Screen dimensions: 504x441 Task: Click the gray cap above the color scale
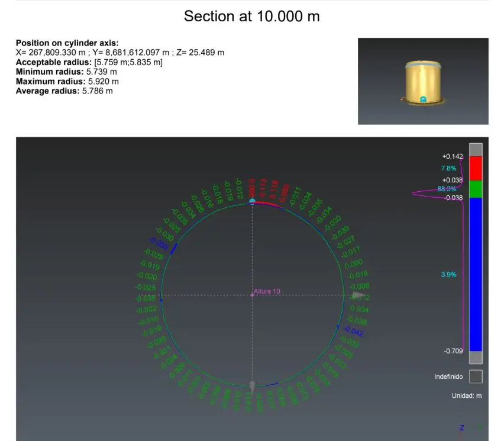coord(476,149)
